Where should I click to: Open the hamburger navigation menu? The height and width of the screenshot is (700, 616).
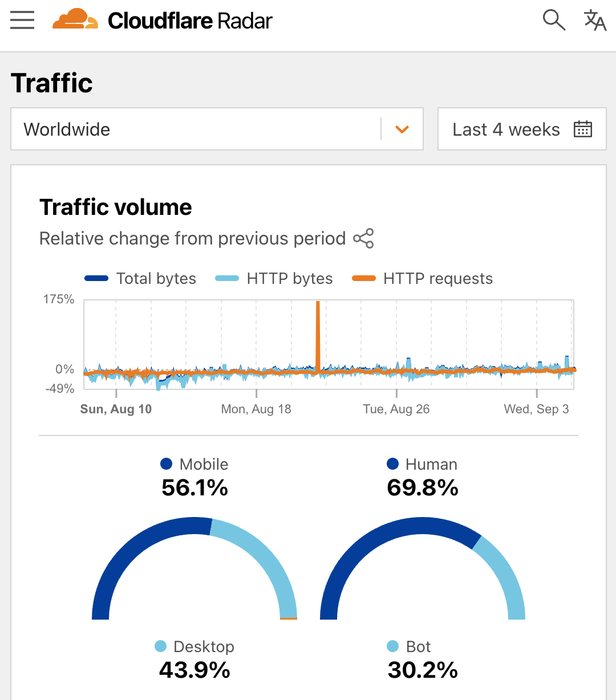22,21
